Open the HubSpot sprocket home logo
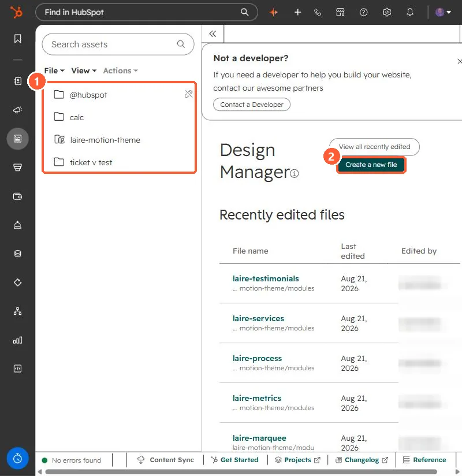Viewport: 462px width, 476px height. [16, 13]
